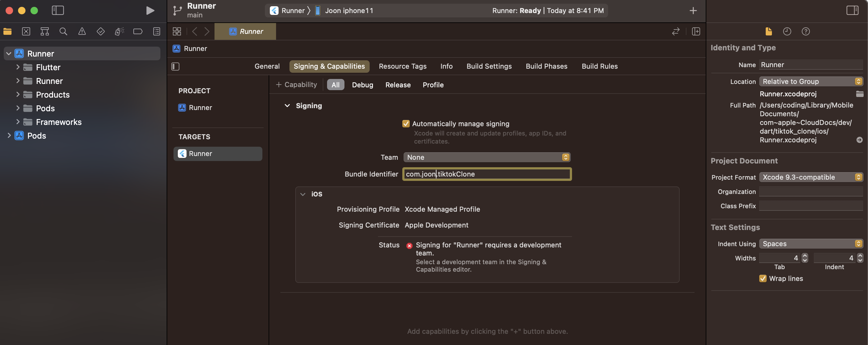
Task: Hide the inspectors panel toggle
Action: pyautogui.click(x=852, y=11)
